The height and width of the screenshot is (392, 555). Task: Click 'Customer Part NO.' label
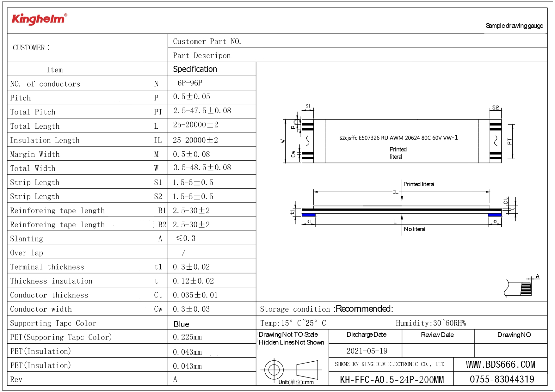pos(207,41)
